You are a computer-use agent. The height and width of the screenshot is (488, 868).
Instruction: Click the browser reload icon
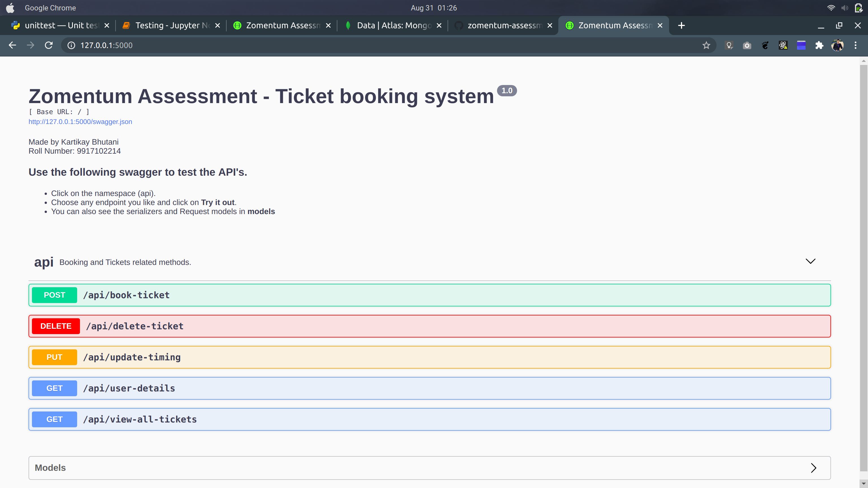49,45
